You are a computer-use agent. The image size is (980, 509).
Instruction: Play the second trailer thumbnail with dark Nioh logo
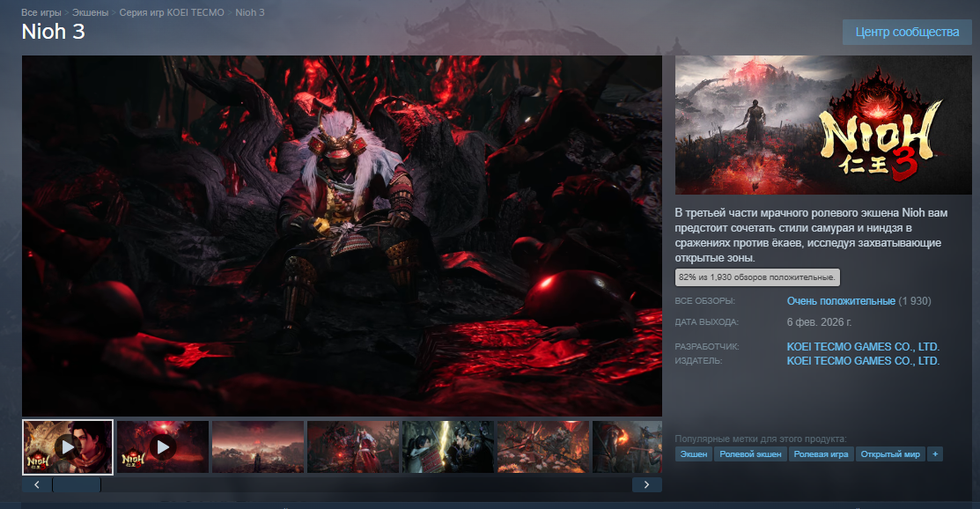(x=163, y=446)
